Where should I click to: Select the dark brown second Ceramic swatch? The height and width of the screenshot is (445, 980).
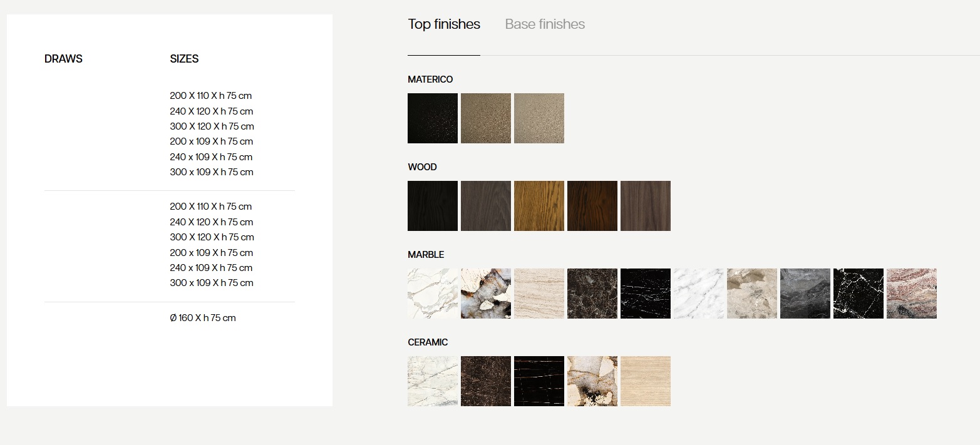(486, 381)
